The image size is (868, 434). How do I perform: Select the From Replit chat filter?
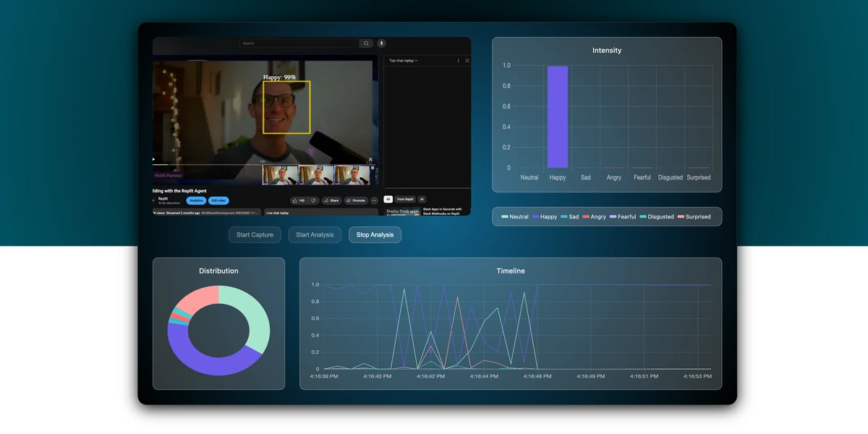(x=405, y=198)
